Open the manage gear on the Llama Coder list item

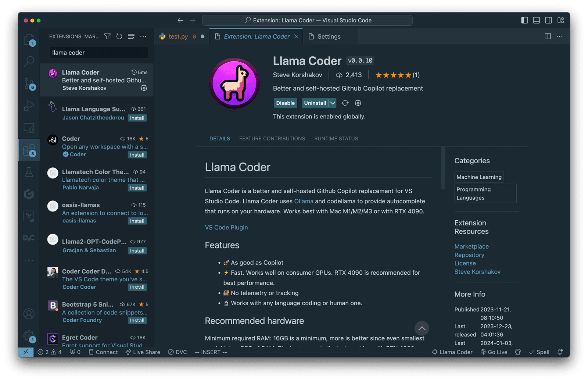click(144, 88)
